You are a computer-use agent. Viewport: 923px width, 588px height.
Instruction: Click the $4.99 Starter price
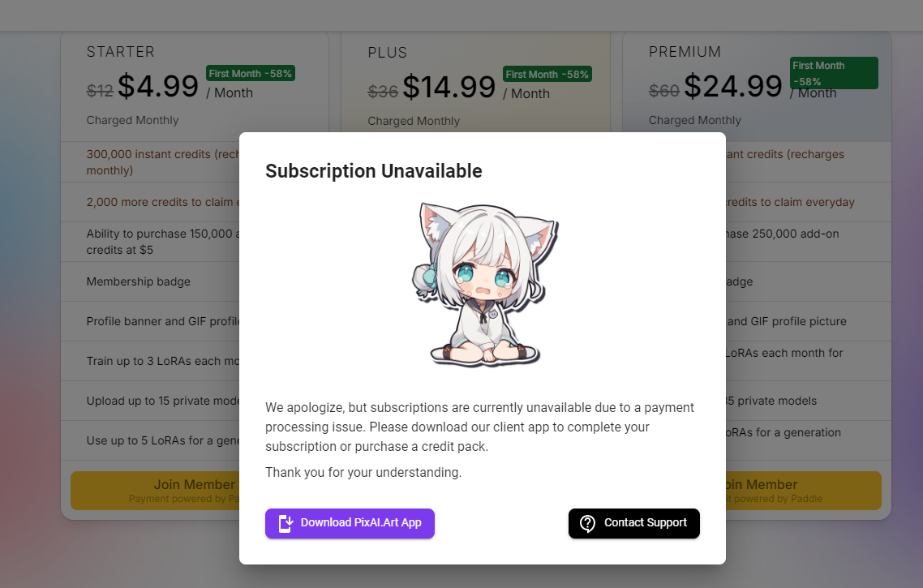[x=158, y=86]
